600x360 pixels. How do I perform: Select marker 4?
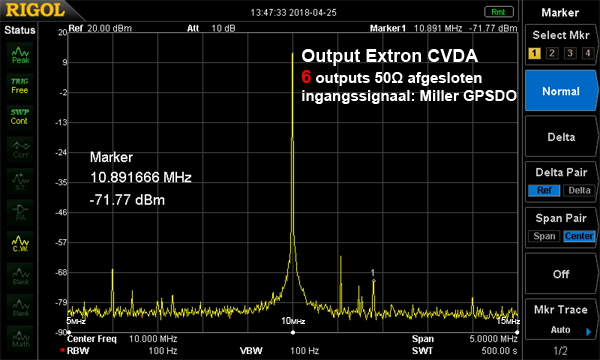(x=588, y=53)
